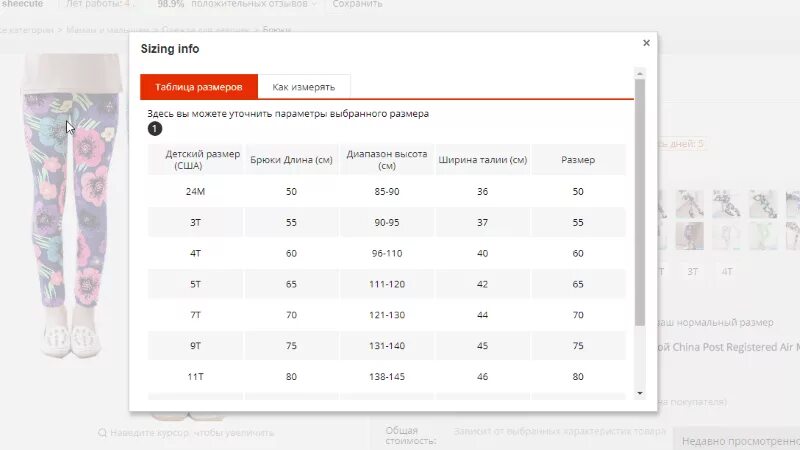The height and width of the screenshot is (450, 800).
Task: Click the 138-145 height range cell
Action: coord(387,377)
